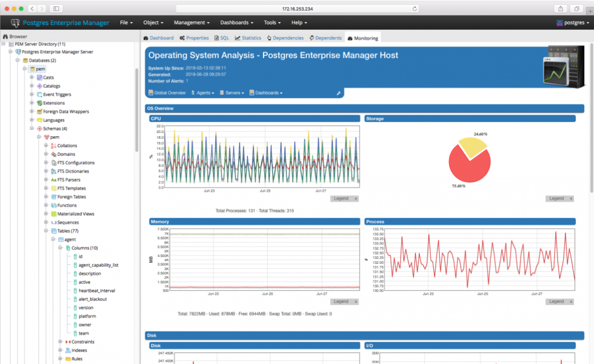Screen dimensions: 594x364
Task: Open the Management menu
Action: coord(191,23)
